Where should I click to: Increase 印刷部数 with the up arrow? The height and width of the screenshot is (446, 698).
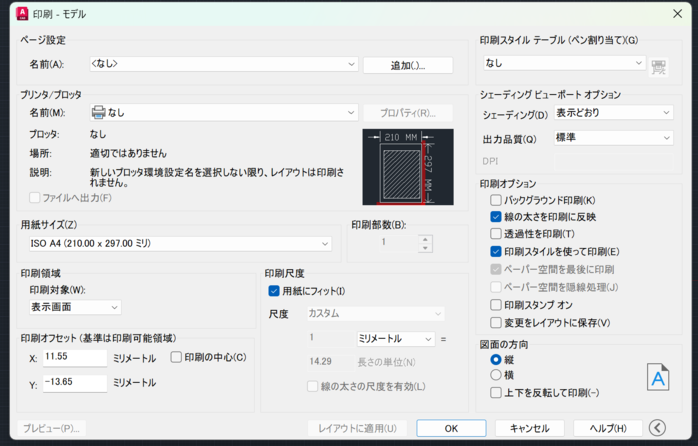click(425, 239)
